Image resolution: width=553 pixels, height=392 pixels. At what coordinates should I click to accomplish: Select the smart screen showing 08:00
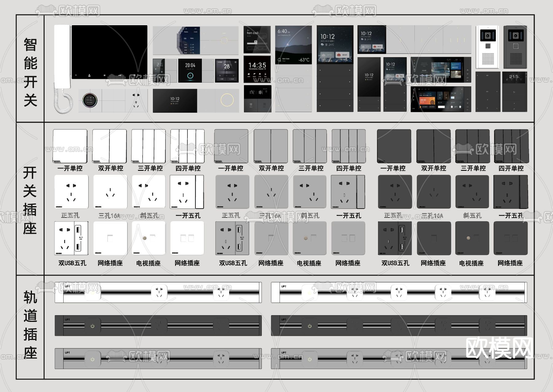pyautogui.click(x=441, y=99)
